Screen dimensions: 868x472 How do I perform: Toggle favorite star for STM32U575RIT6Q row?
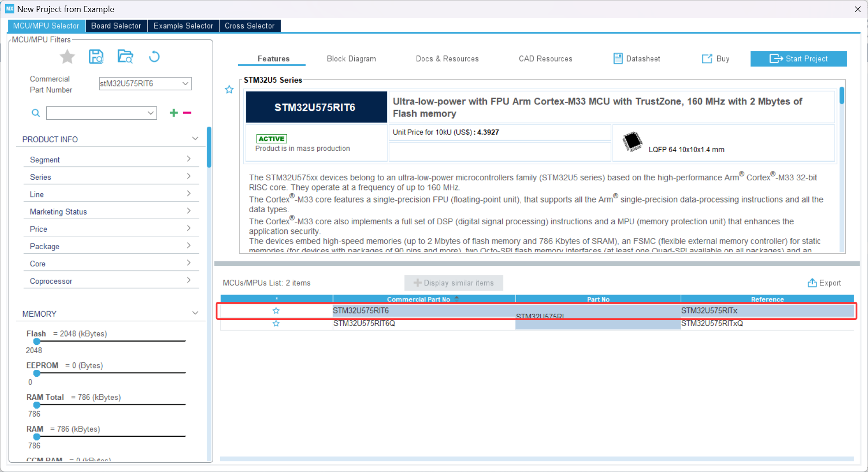click(276, 324)
